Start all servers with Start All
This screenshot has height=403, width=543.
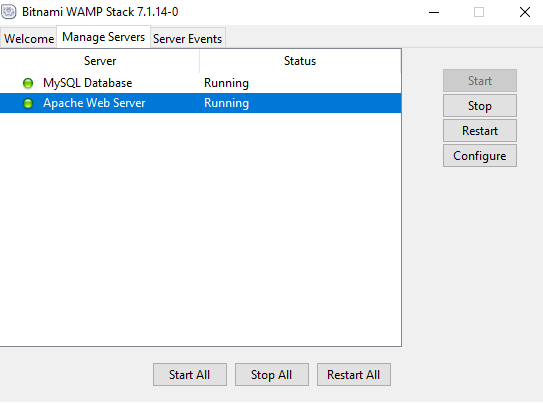(190, 375)
